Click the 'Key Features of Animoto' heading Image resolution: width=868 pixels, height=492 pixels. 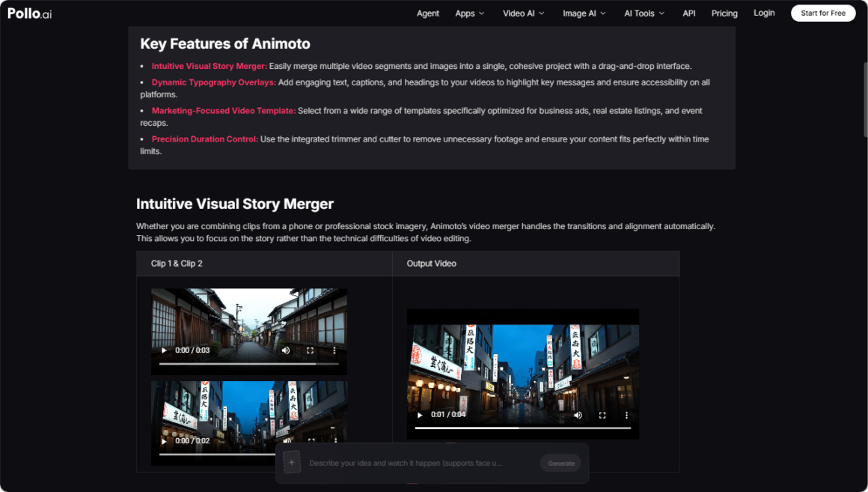(x=224, y=43)
